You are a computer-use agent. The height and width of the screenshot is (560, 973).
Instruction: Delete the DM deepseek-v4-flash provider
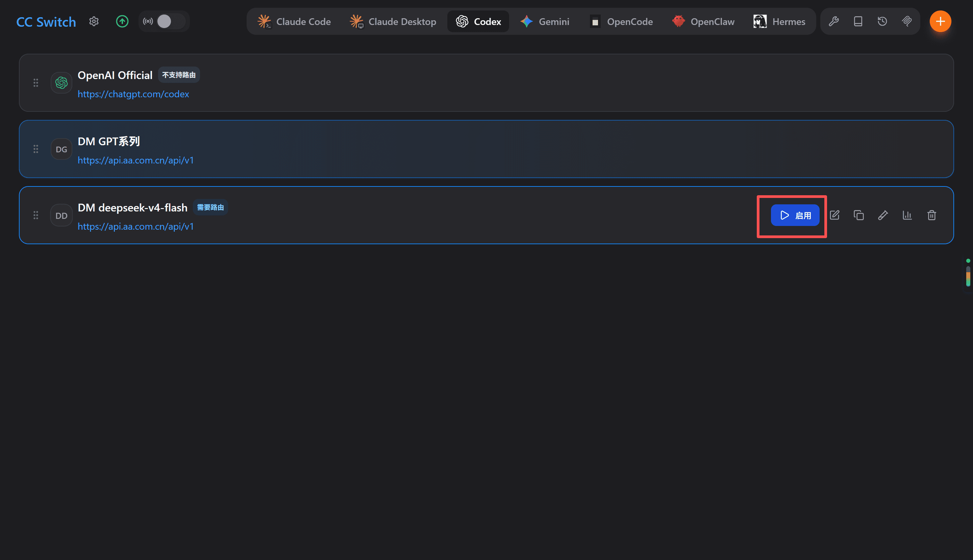(x=931, y=215)
